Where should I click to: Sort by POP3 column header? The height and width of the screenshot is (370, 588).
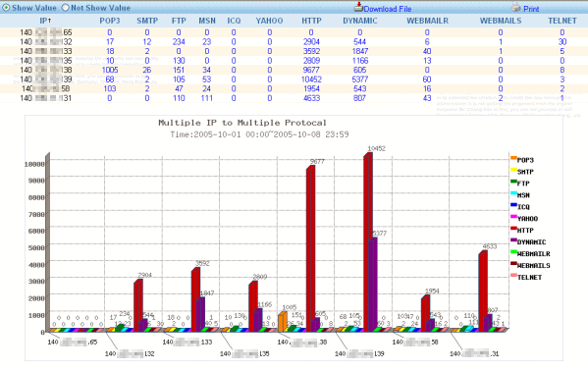[110, 21]
